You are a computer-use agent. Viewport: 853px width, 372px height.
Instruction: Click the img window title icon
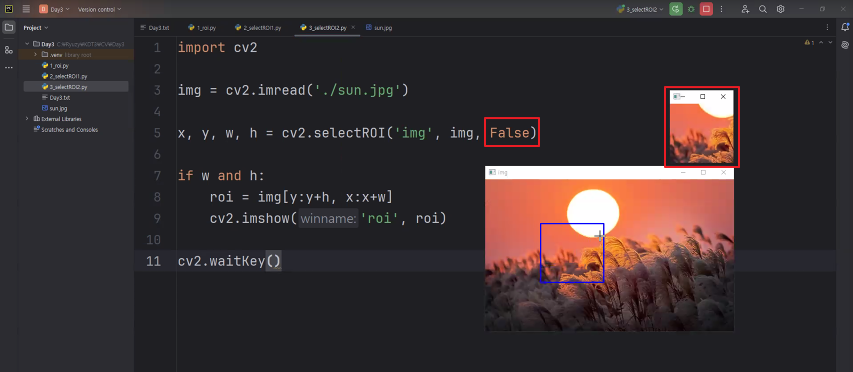tap(492, 172)
